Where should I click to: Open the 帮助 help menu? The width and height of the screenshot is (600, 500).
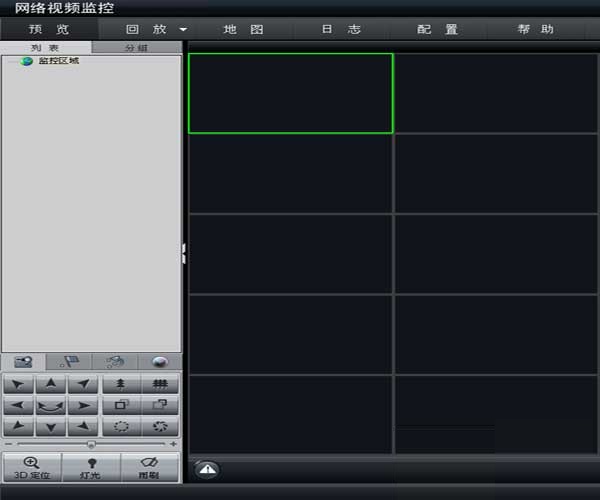point(535,30)
